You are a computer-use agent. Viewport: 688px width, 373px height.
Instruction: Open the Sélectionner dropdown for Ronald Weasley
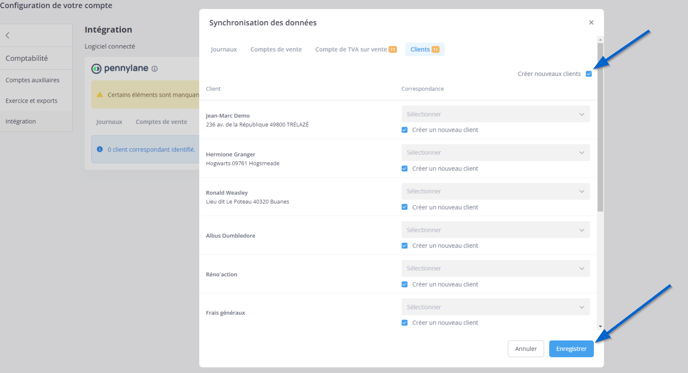click(x=495, y=191)
